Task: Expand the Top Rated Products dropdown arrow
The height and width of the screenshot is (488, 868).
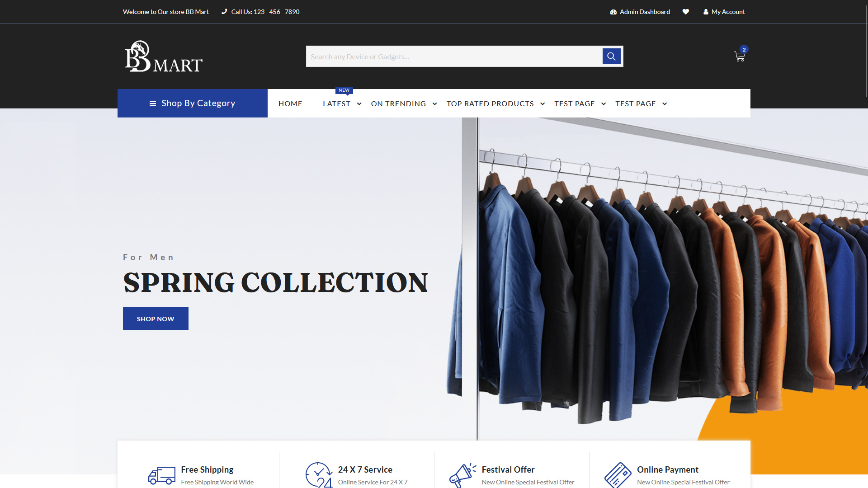Action: [x=542, y=104]
